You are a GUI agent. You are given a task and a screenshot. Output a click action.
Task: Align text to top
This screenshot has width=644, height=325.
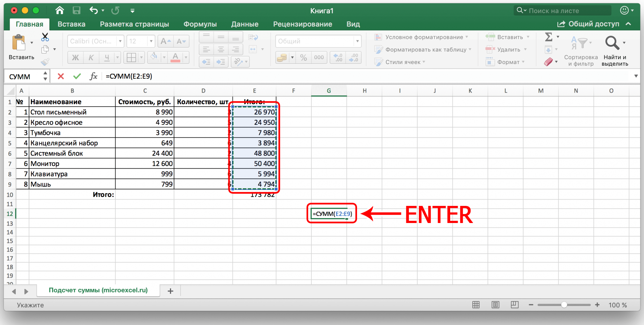pos(206,37)
